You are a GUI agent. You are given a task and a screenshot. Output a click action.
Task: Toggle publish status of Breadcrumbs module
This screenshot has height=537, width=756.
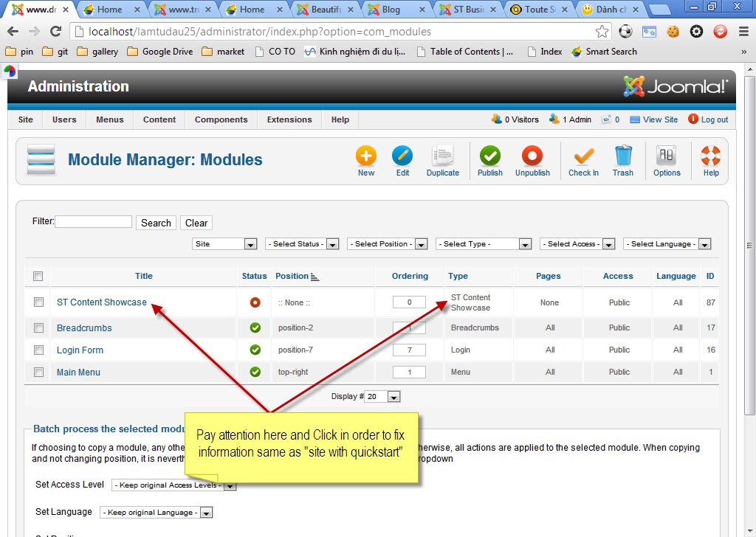coord(254,327)
